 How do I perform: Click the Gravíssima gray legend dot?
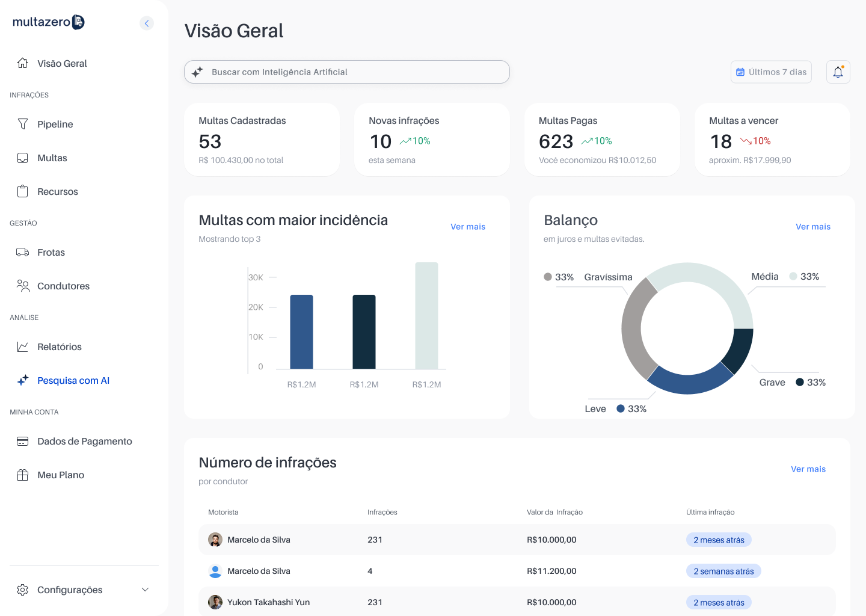point(548,277)
